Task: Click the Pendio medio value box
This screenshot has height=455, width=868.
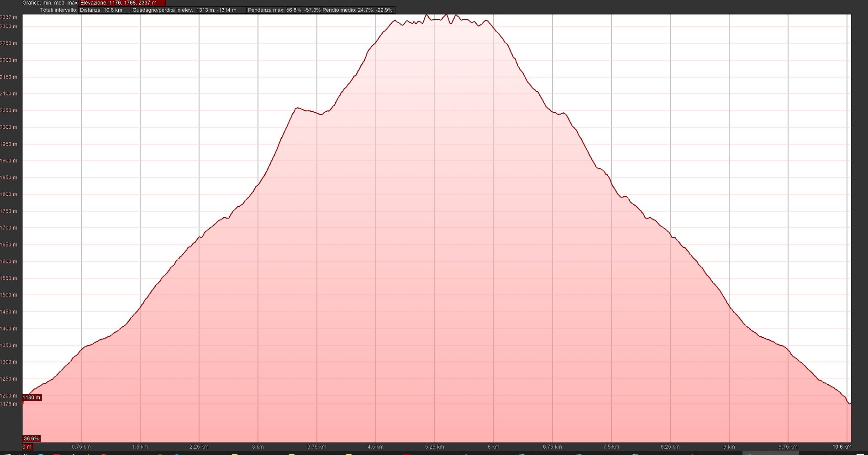Action: click(358, 10)
